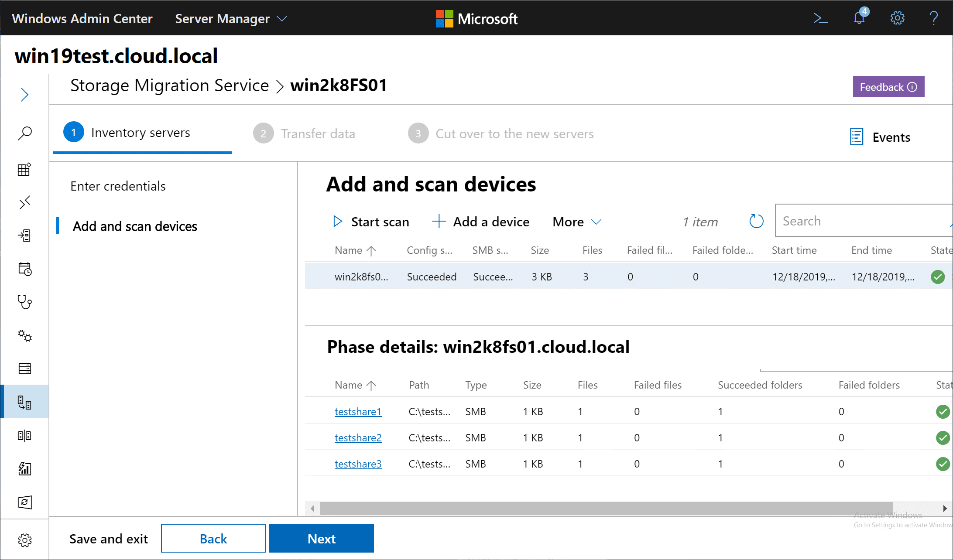Click the Next button
Image resolution: width=953 pixels, height=560 pixels.
click(x=321, y=539)
